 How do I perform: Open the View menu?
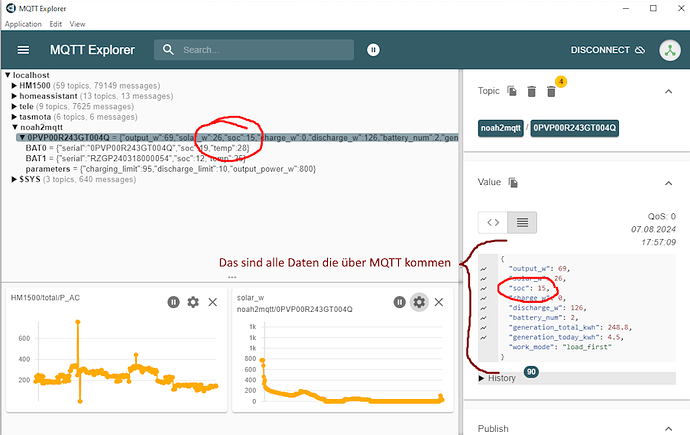point(77,24)
